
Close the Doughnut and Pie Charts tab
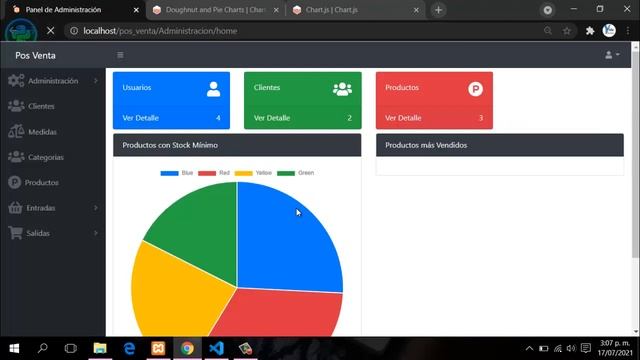(x=276, y=10)
